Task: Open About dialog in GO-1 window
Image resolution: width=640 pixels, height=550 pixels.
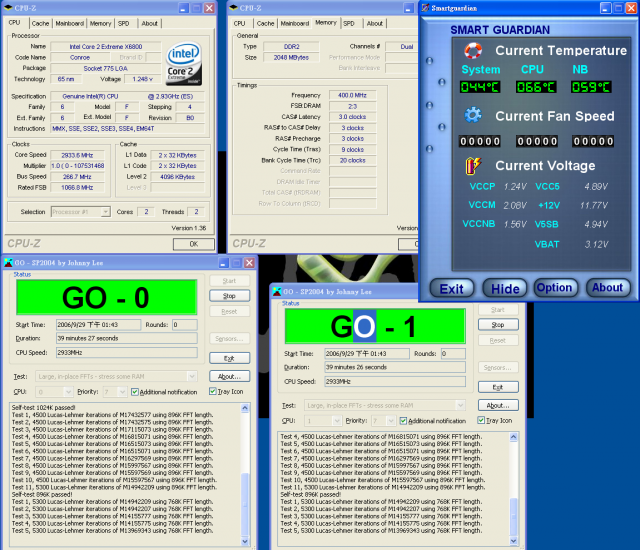Action: click(x=498, y=405)
